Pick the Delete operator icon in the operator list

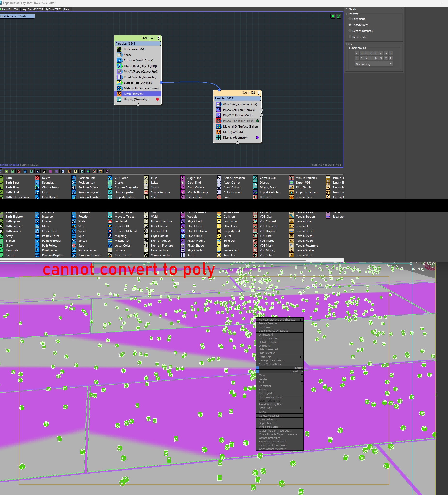click(x=37, y=178)
